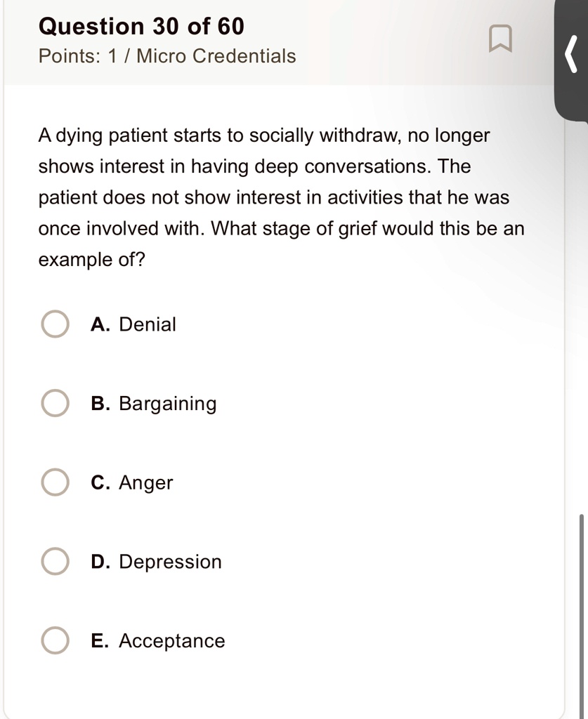
Task: Expand the collapsed side panel chevron
Action: (571, 55)
